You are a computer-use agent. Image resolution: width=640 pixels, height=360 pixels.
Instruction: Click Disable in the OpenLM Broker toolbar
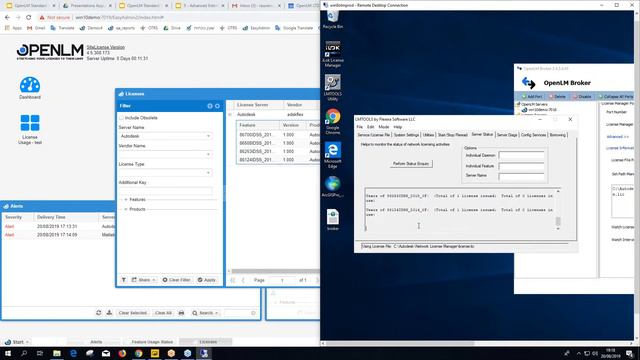click(x=582, y=97)
